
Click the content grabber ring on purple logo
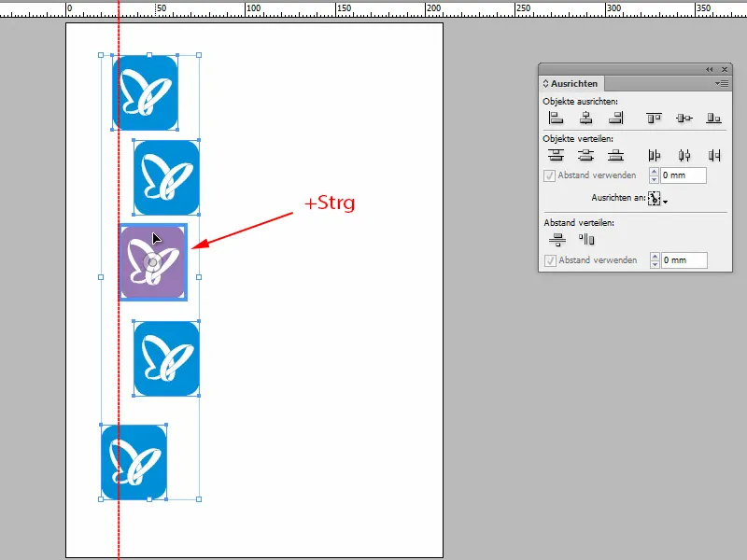[x=152, y=262]
